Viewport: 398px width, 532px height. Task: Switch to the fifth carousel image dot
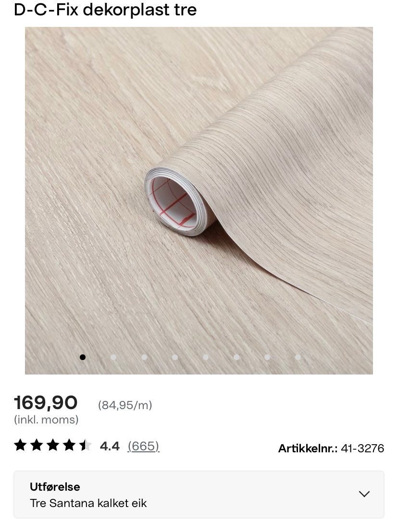click(x=205, y=357)
